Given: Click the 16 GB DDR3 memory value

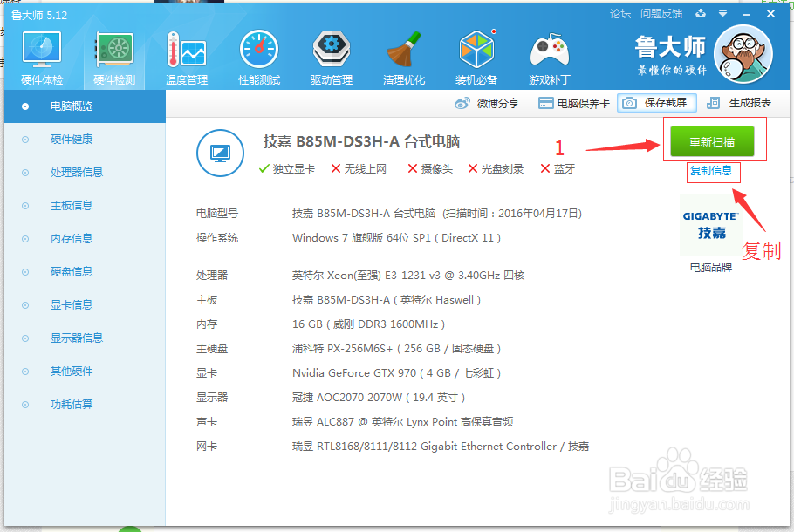Looking at the screenshot, I should pos(368,324).
